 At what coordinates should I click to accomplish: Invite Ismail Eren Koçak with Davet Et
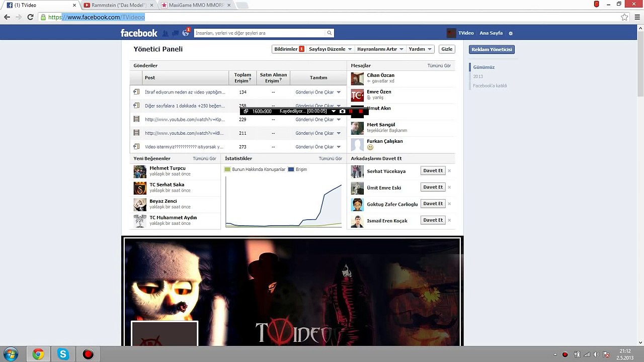pyautogui.click(x=433, y=220)
